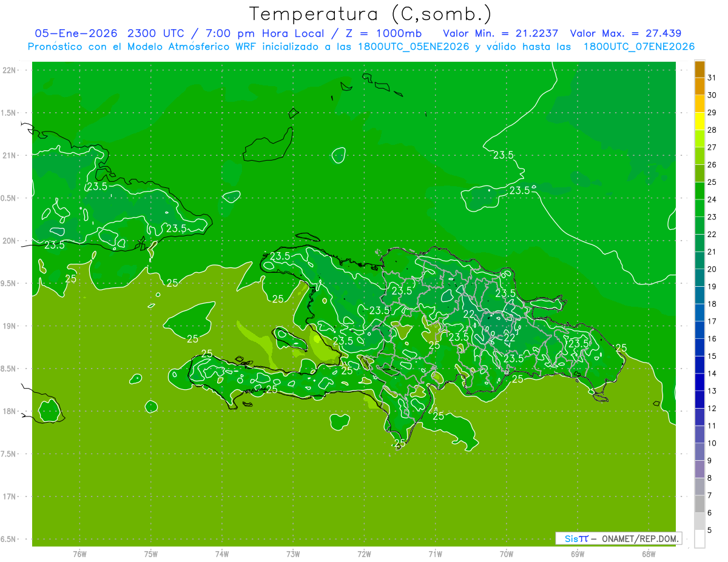Screen dimensions: 728x562
Task: Click the "Valor Min. = 21.2237" value
Action: pyautogui.click(x=501, y=33)
